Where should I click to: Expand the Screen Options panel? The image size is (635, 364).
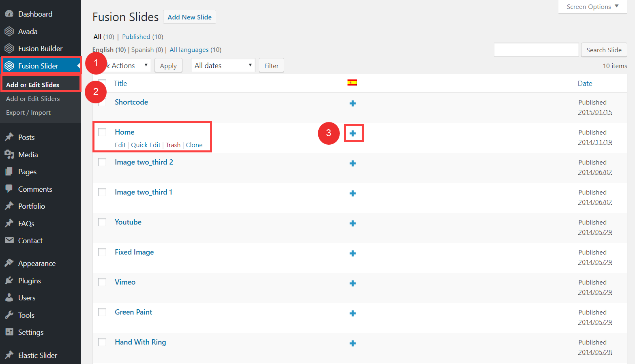592,6
